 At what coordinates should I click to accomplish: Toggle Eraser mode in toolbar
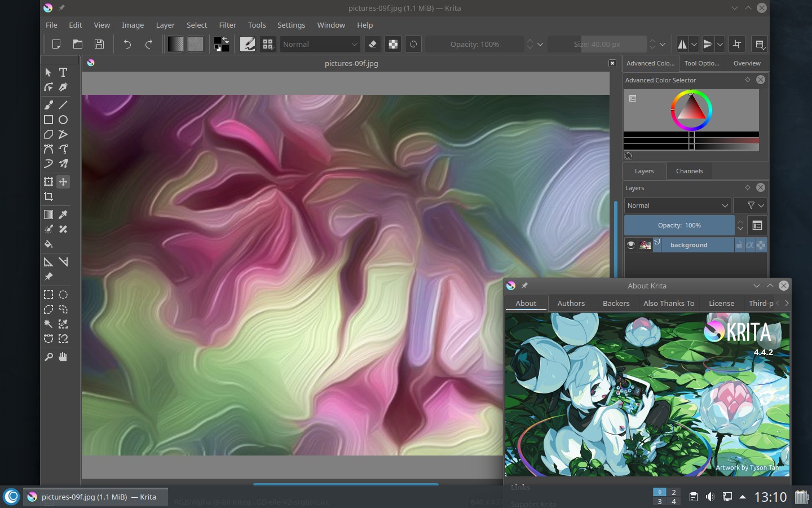point(372,44)
